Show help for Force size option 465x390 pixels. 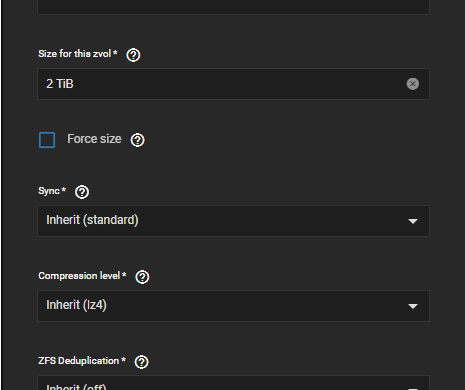point(137,140)
